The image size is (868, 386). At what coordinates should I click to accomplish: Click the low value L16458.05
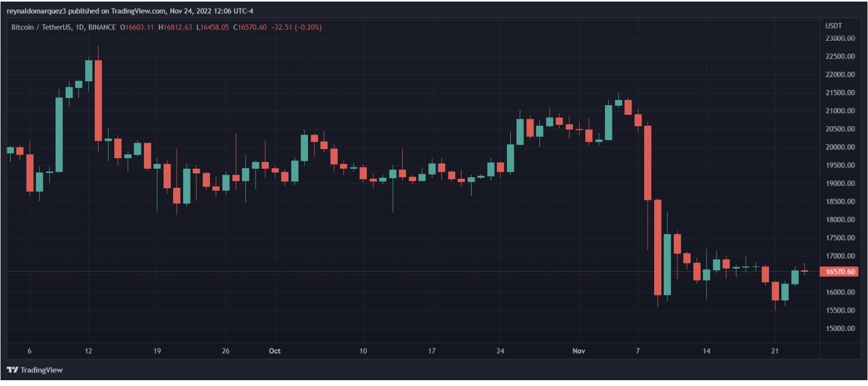click(x=213, y=27)
